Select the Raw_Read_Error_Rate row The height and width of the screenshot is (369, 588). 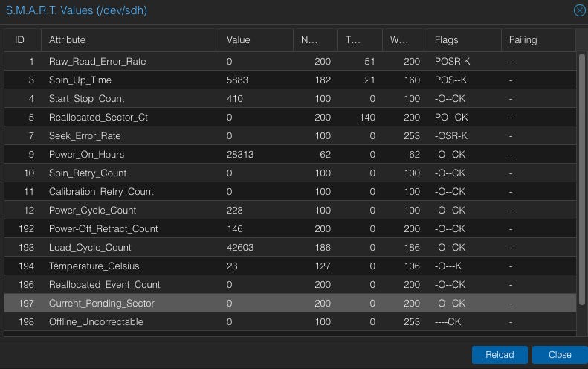290,62
